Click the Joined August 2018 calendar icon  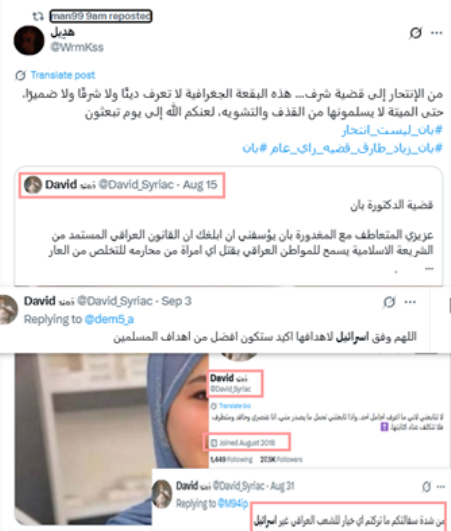(214, 443)
